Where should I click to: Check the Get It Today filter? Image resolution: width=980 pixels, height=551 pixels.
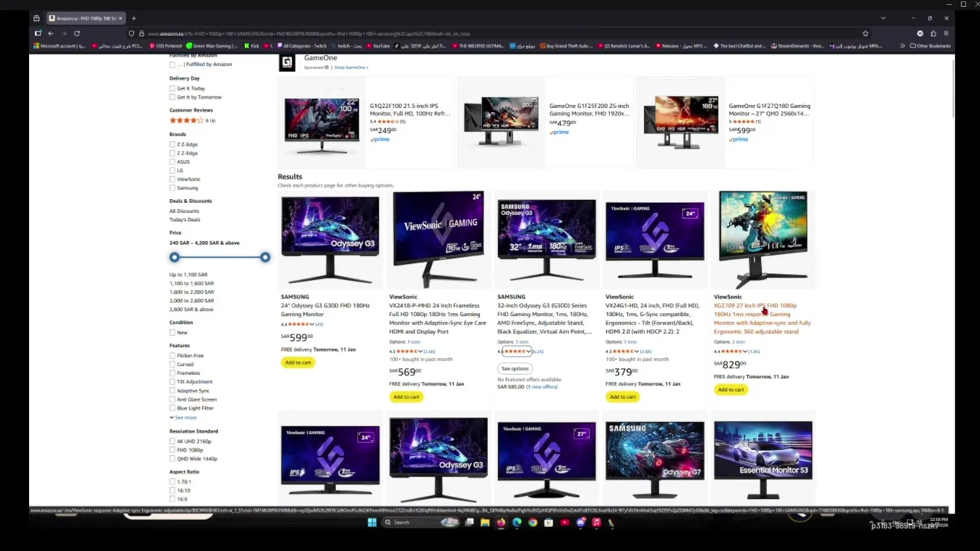click(172, 89)
